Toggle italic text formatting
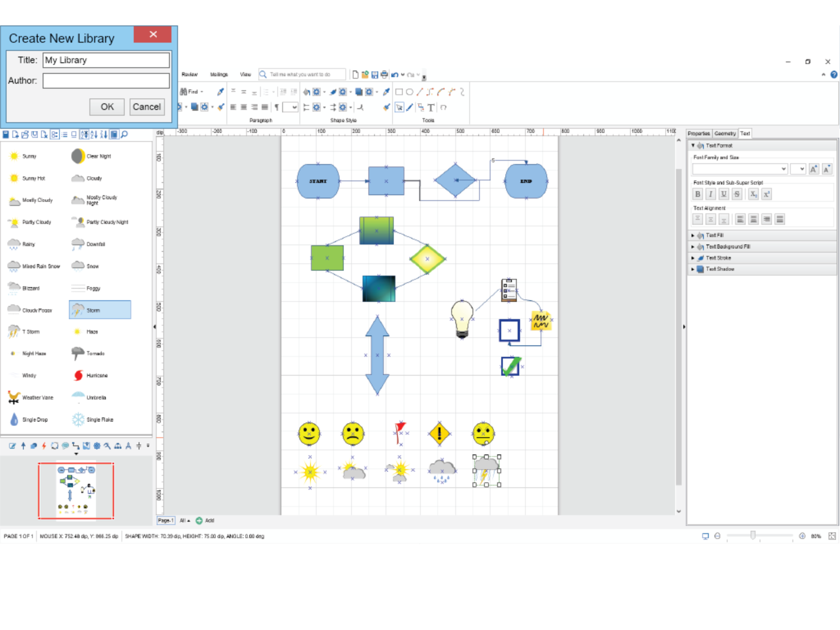Image resolution: width=840 pixels, height=630 pixels. pos(710,194)
